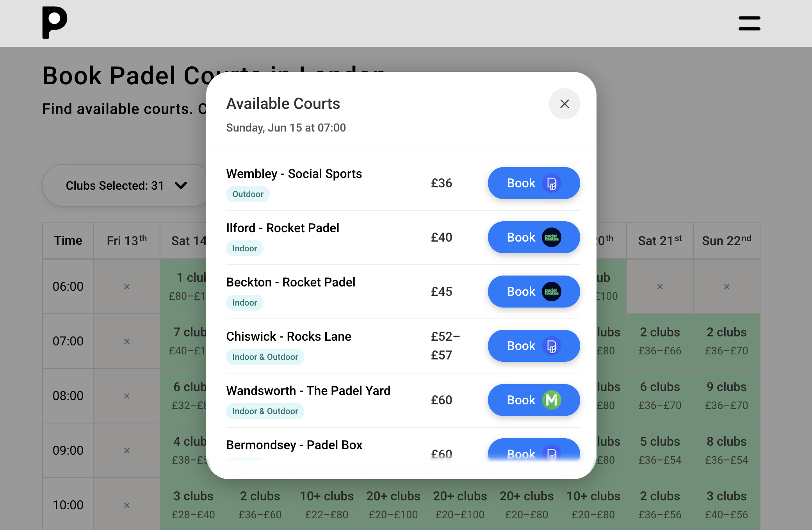Click the Indoor tag under Beckton
812x530 pixels.
click(244, 302)
